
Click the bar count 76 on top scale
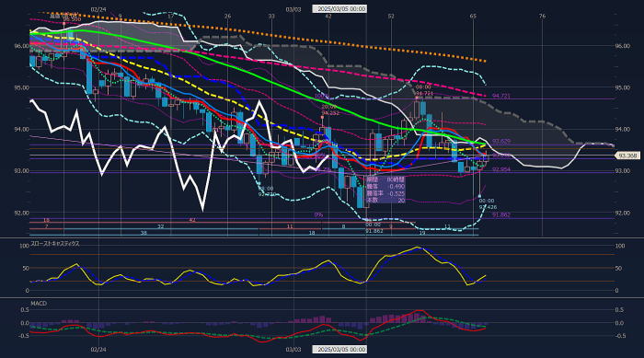coord(542,16)
